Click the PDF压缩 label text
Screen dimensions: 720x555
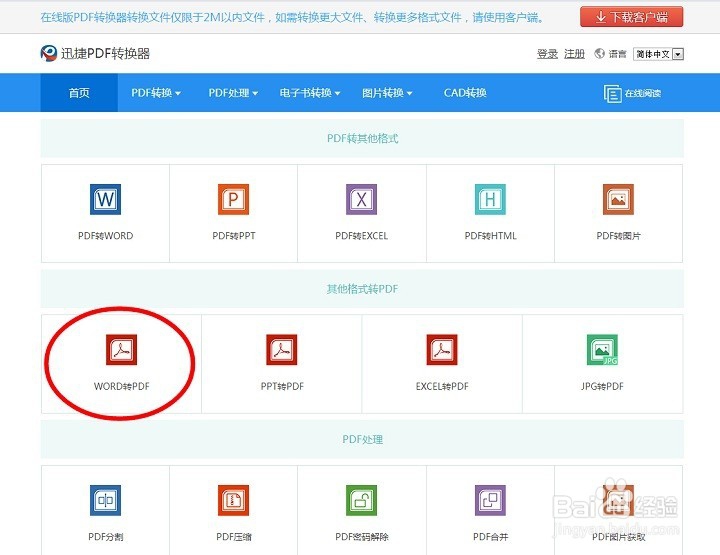click(x=233, y=537)
